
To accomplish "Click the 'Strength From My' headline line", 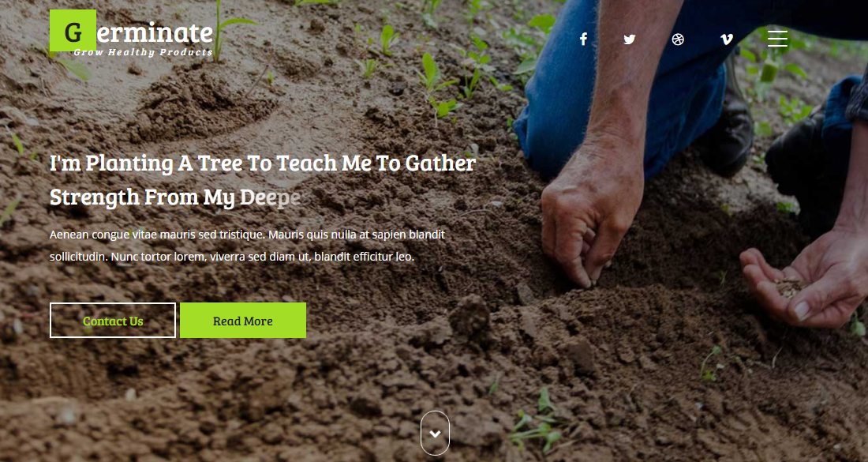I will click(x=175, y=197).
